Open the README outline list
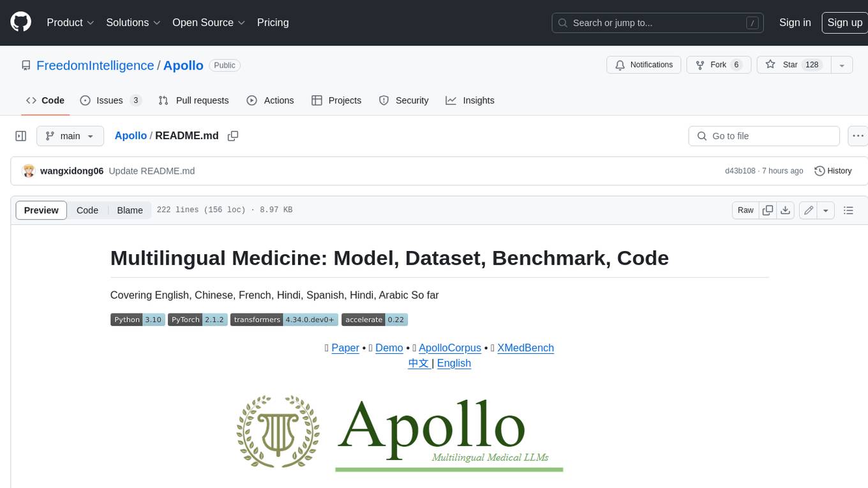Viewport: 868px width, 488px height. pos(848,210)
